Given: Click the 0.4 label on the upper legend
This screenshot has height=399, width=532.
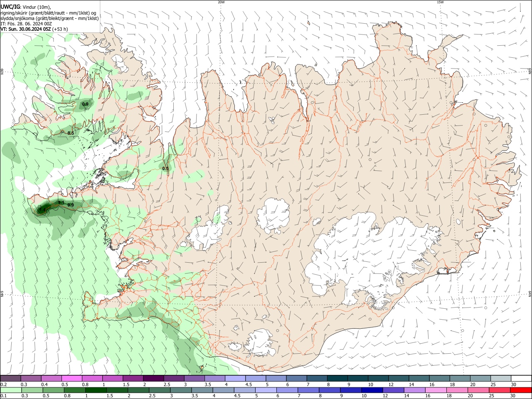Looking at the screenshot, I should click(x=44, y=384).
